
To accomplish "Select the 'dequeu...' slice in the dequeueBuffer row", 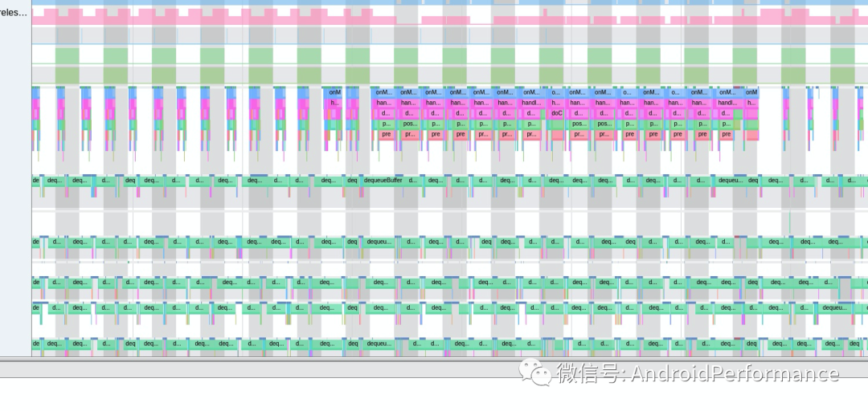I will [x=730, y=181].
